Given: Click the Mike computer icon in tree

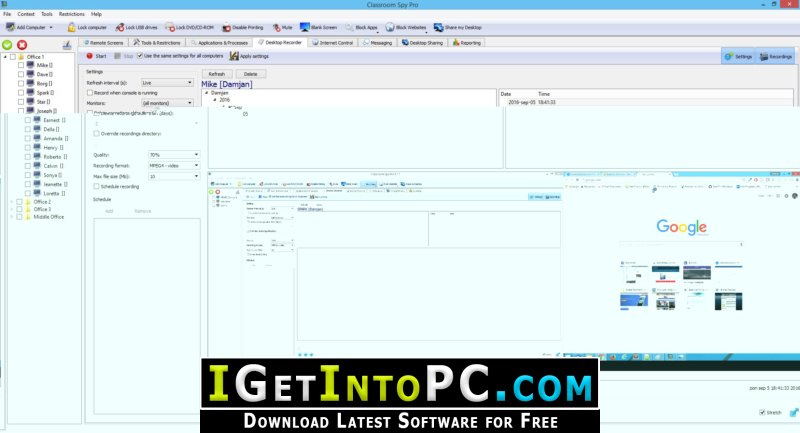Looking at the screenshot, I should tap(31, 65).
